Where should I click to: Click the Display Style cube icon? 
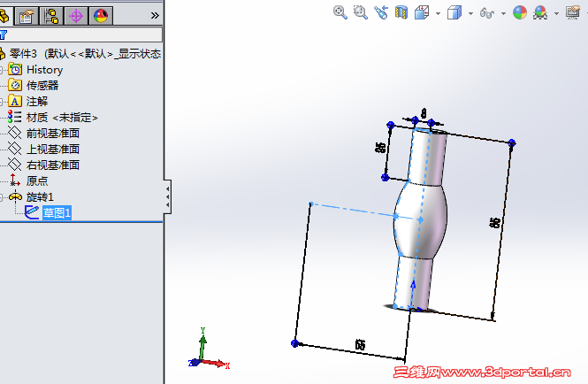click(454, 12)
